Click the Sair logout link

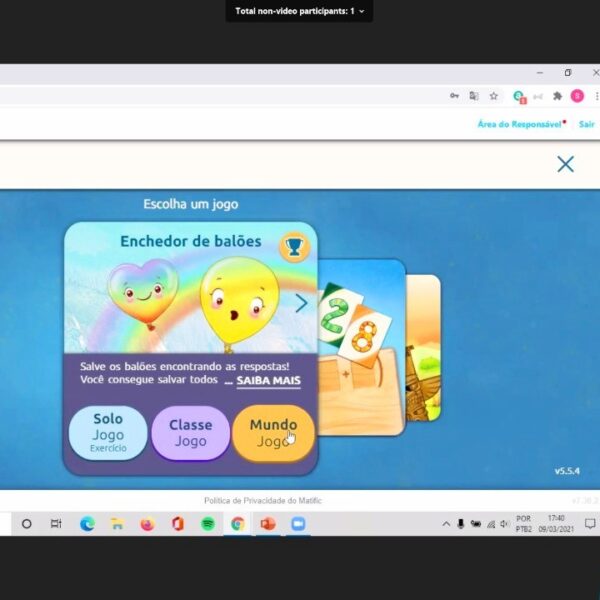pos(586,124)
